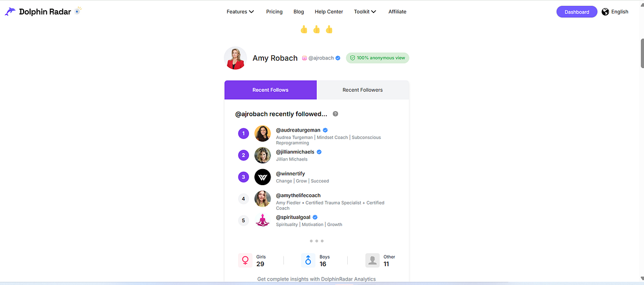Go to Help Center
644x285 pixels.
(329, 12)
